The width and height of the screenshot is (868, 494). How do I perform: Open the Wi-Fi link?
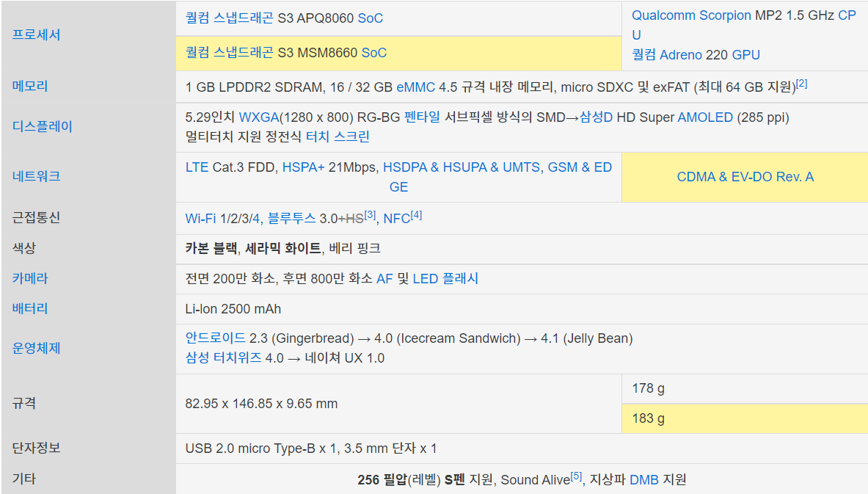[200, 219]
